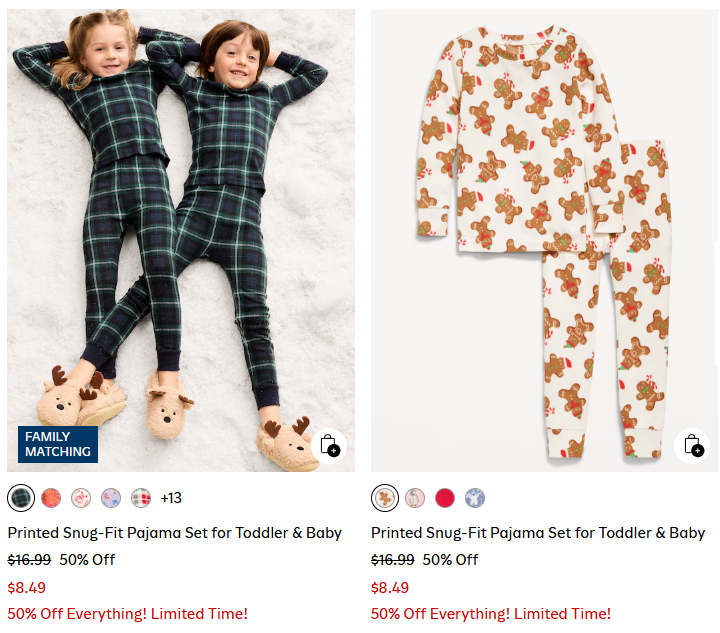Quick-add the plaid pajama set to bag
Viewport: 720px width, 633px height.
click(330, 446)
